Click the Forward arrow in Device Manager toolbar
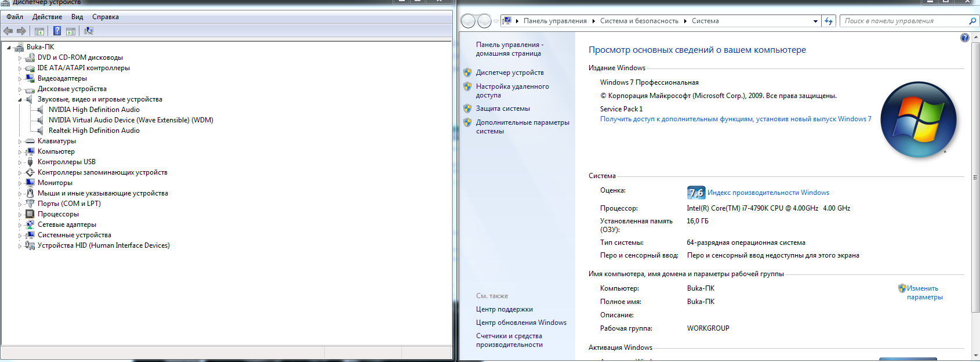Image resolution: width=980 pixels, height=362 pixels. [x=21, y=31]
